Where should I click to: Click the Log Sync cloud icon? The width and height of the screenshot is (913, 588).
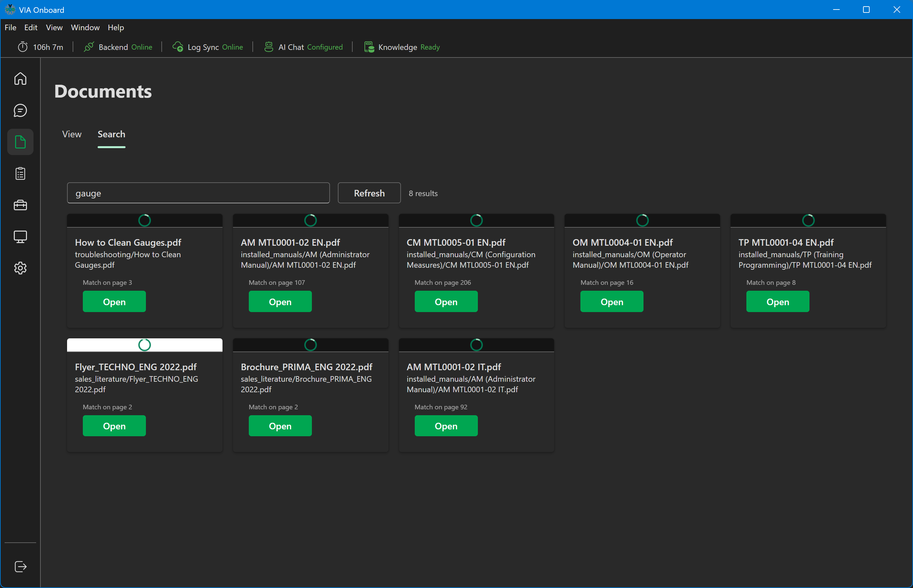177,47
